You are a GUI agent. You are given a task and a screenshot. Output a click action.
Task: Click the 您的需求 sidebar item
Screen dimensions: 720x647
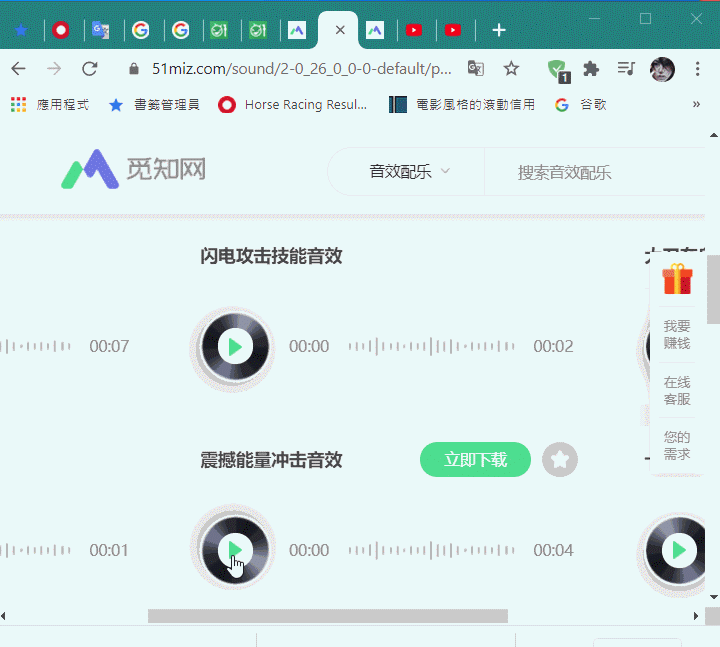(677, 445)
